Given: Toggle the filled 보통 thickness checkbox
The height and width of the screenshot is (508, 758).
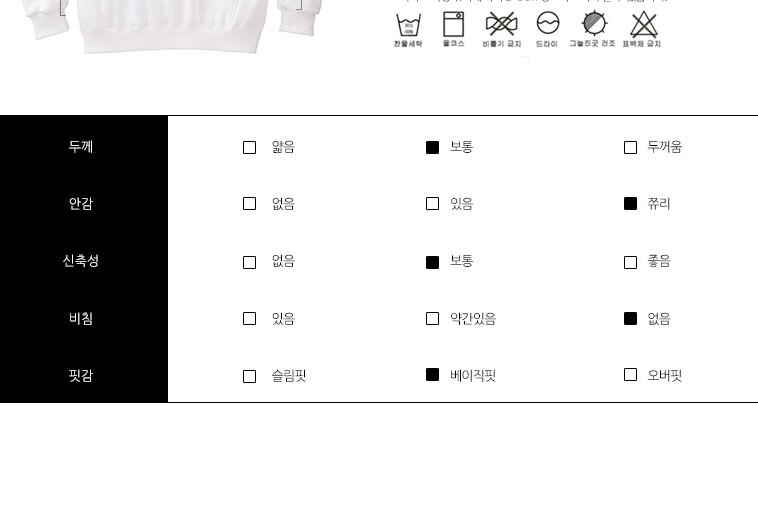Looking at the screenshot, I should click(x=433, y=147).
